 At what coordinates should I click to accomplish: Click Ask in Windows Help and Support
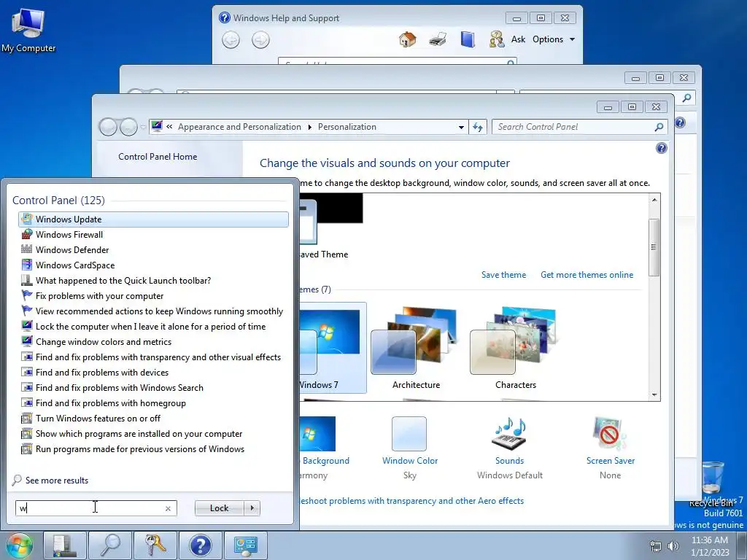[508, 39]
